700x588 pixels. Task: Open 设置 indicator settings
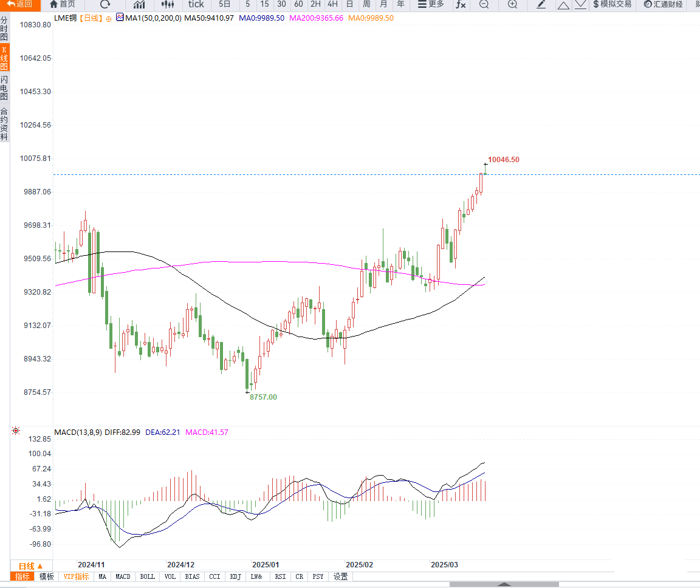click(341, 577)
